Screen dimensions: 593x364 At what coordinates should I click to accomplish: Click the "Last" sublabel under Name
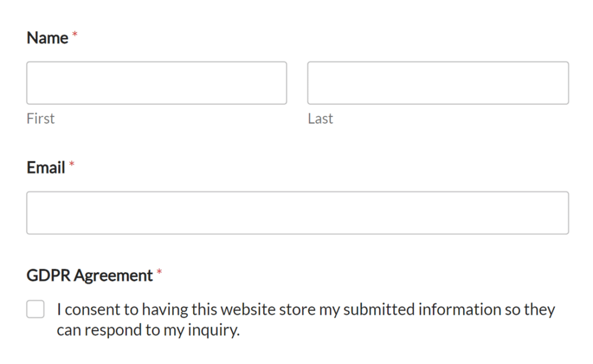point(320,119)
